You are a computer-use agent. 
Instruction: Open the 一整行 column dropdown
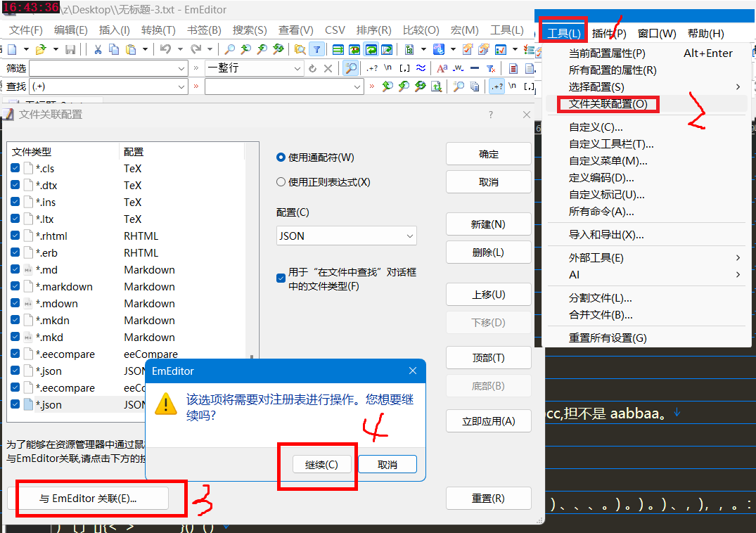(x=297, y=68)
